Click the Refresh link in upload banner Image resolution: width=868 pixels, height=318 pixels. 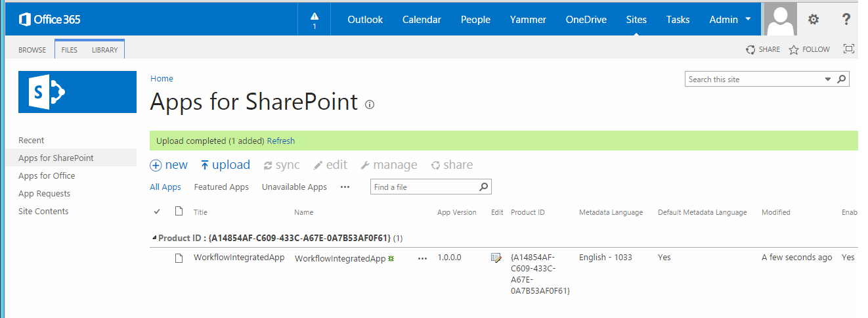point(280,141)
